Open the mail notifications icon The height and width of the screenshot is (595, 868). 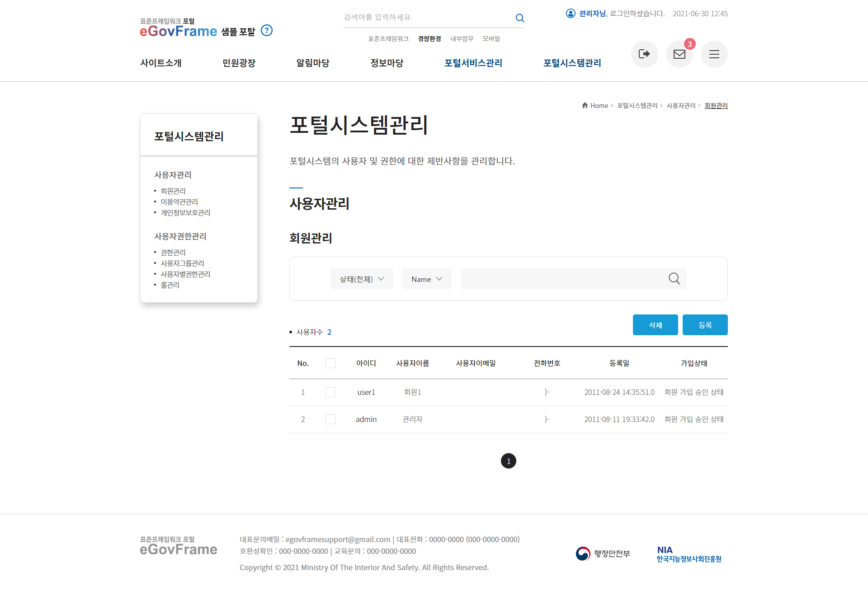[679, 54]
